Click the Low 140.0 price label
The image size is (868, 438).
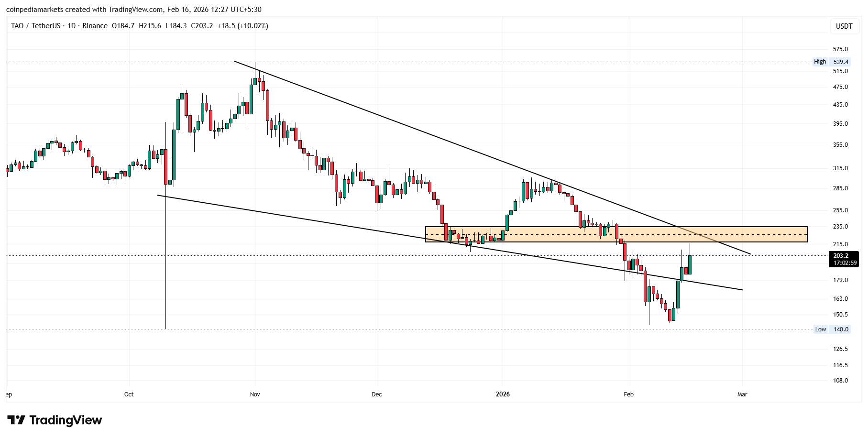pyautogui.click(x=832, y=329)
